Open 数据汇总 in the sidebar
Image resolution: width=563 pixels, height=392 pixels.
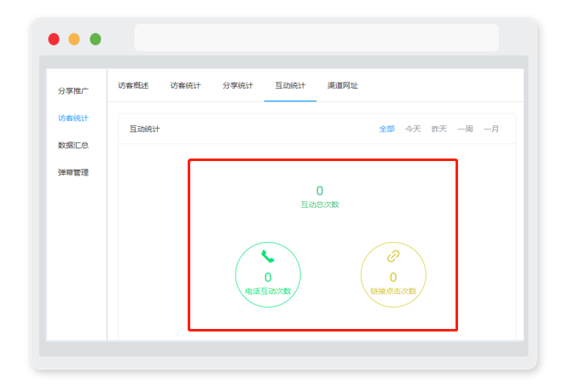click(73, 145)
